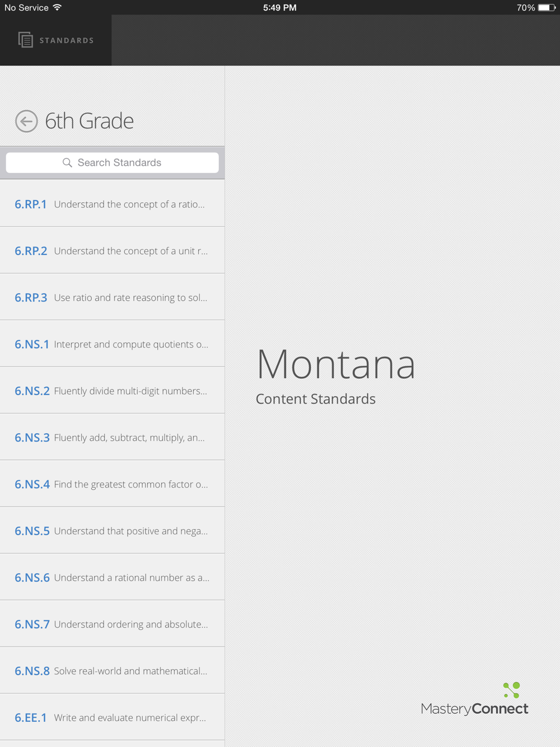
Task: Choose 6.NS.3 fluently add, subtract, multiply
Action: click(x=112, y=437)
